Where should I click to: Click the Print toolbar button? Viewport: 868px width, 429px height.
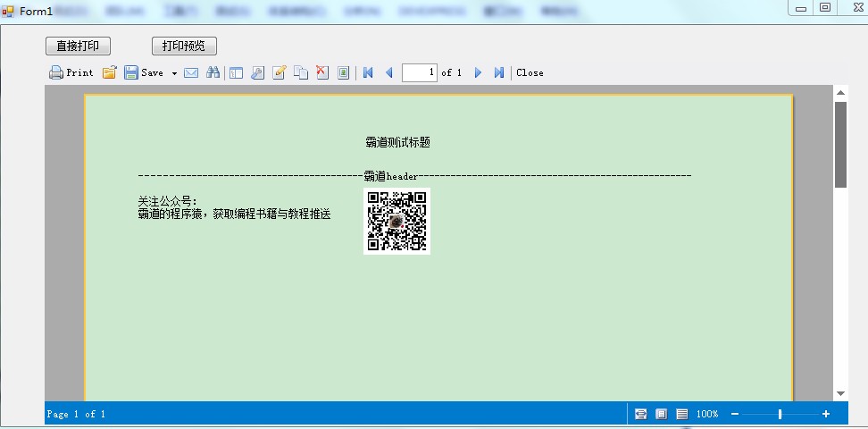pyautogui.click(x=71, y=72)
